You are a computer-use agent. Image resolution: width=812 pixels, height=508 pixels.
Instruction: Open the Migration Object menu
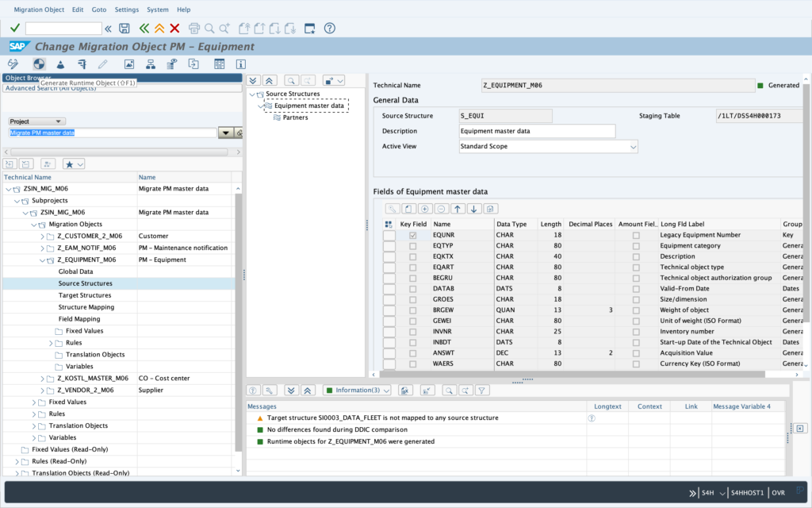[x=39, y=10]
